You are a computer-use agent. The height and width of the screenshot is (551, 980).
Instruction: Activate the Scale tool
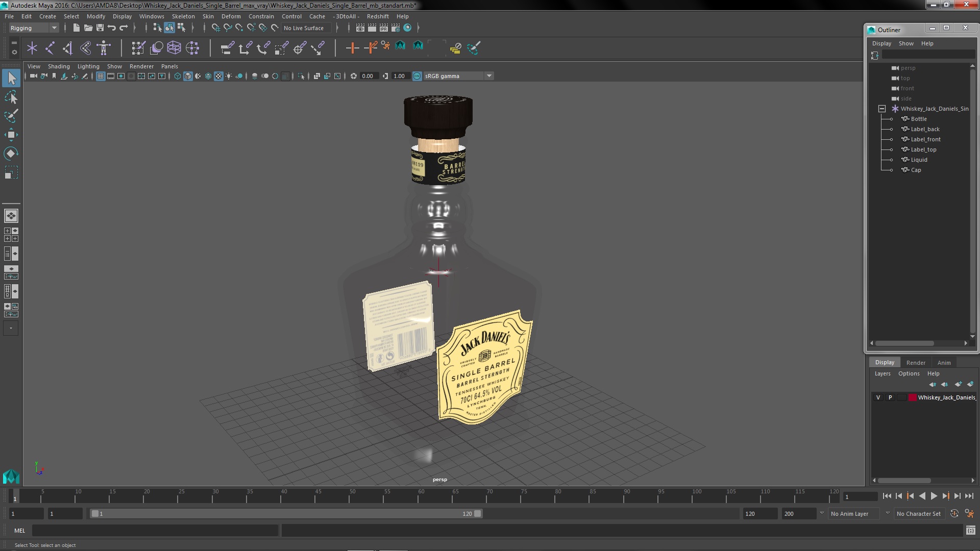11,172
